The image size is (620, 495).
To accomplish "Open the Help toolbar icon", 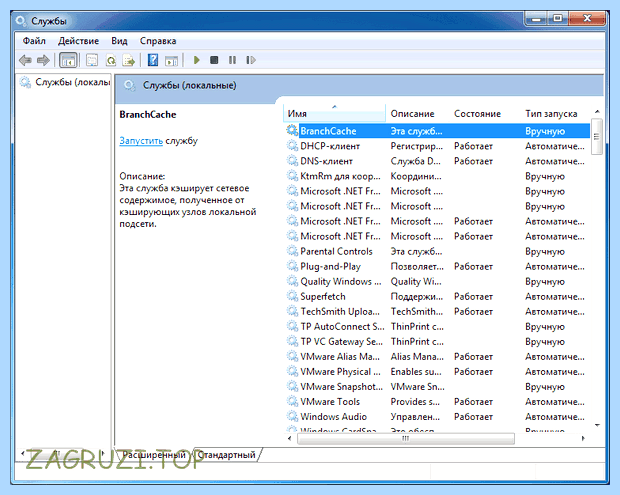I will (x=153, y=60).
